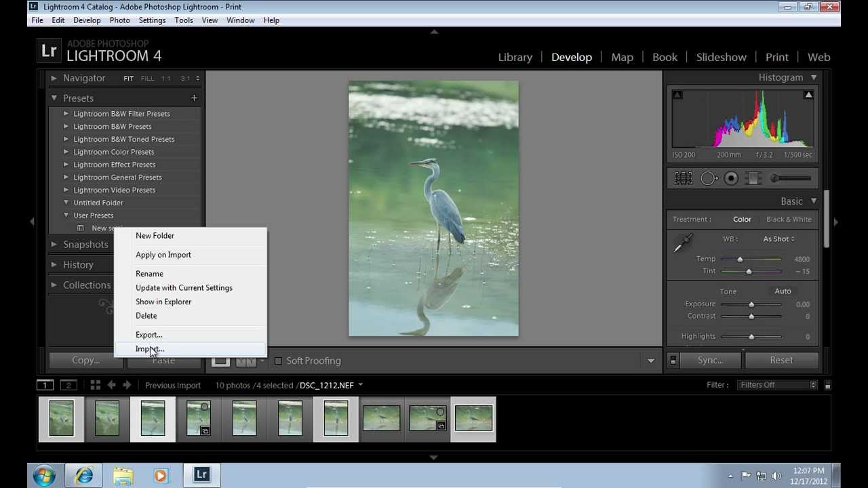Set Navigator zoom to FIT
This screenshot has height=488, width=868.
tap(128, 79)
